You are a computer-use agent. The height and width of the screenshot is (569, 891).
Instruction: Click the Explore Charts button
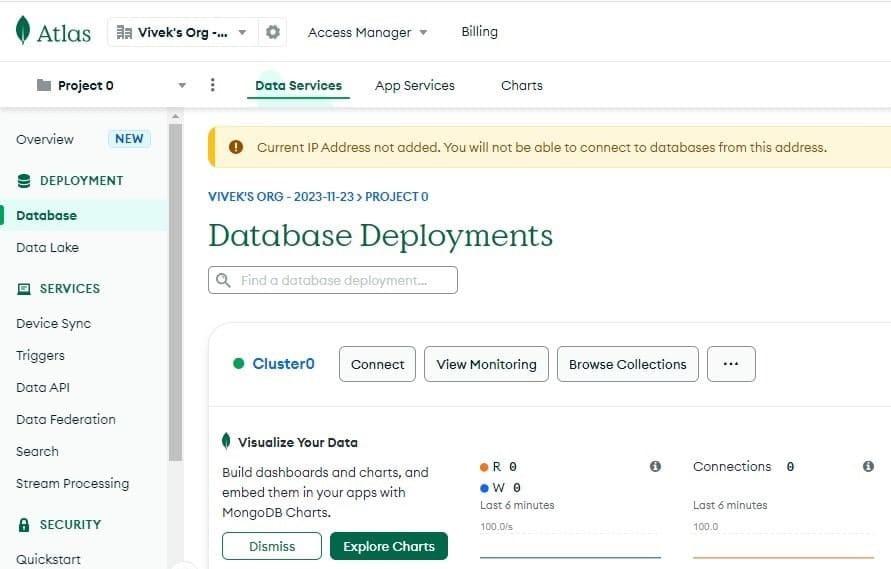pyautogui.click(x=388, y=546)
